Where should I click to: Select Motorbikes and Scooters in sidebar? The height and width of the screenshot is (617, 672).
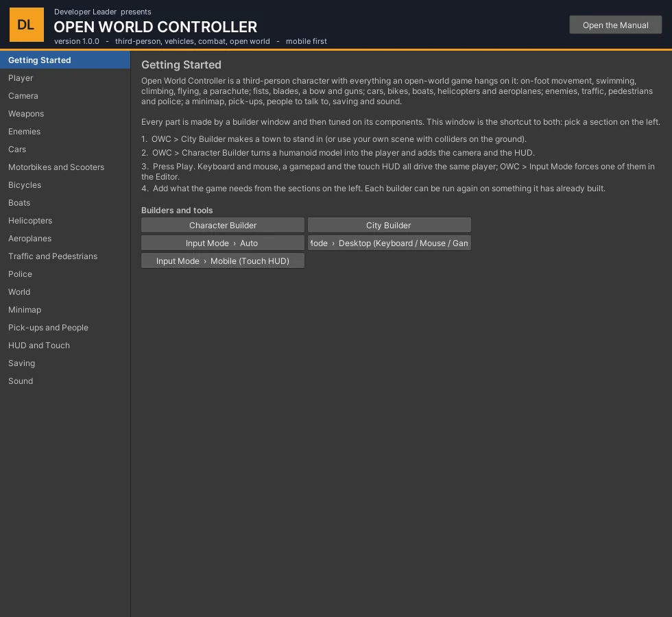coord(65,167)
